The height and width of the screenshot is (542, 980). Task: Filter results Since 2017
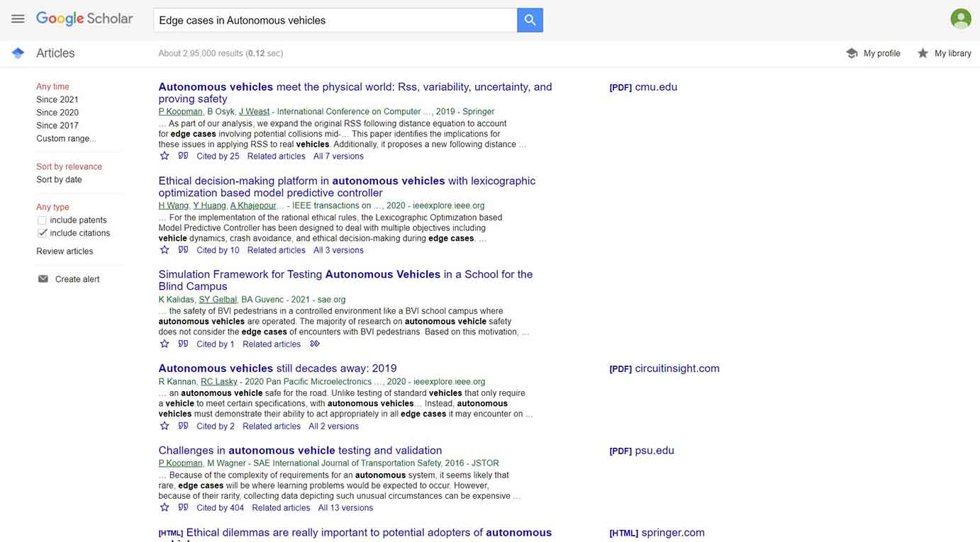coord(57,125)
